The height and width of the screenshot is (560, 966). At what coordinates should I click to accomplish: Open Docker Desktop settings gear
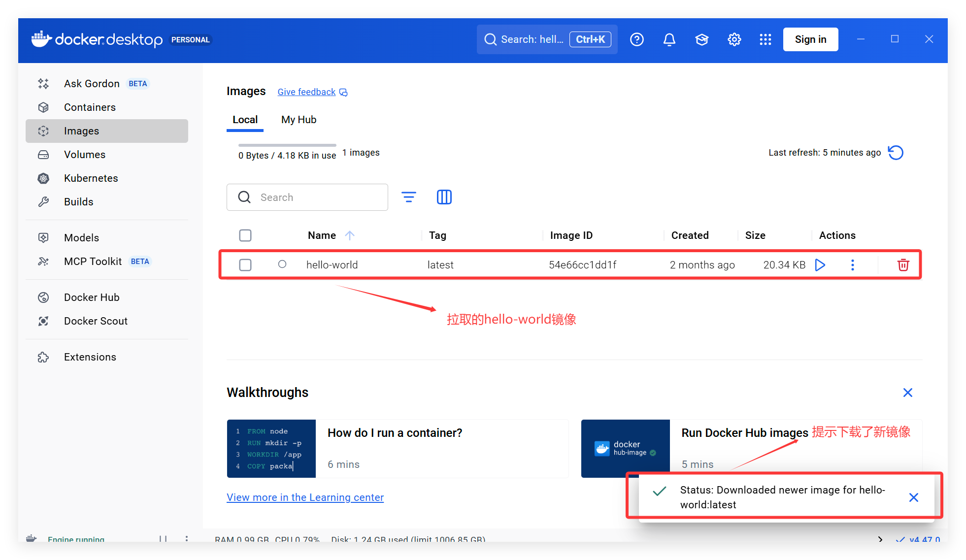(734, 39)
